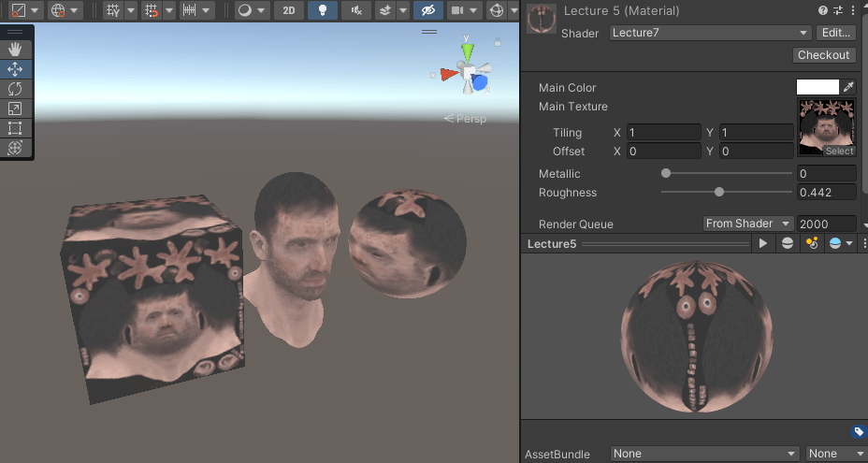Select the Move tool
The image size is (868, 463).
pos(15,69)
